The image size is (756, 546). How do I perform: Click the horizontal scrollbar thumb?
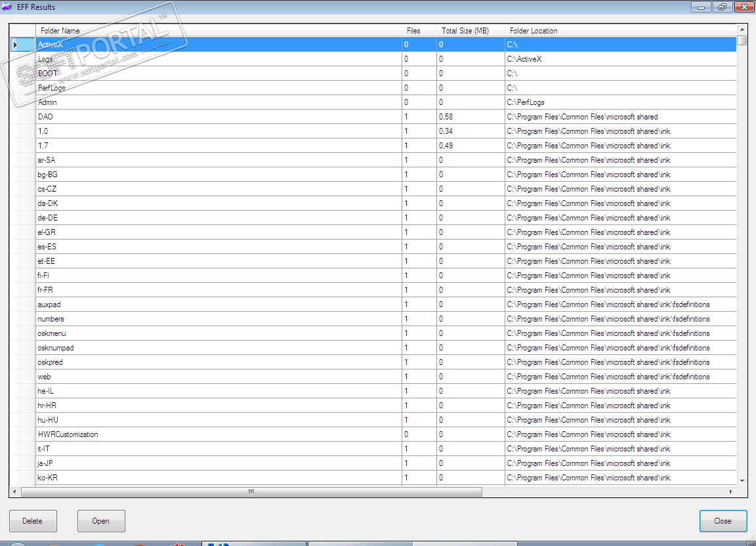click(251, 492)
